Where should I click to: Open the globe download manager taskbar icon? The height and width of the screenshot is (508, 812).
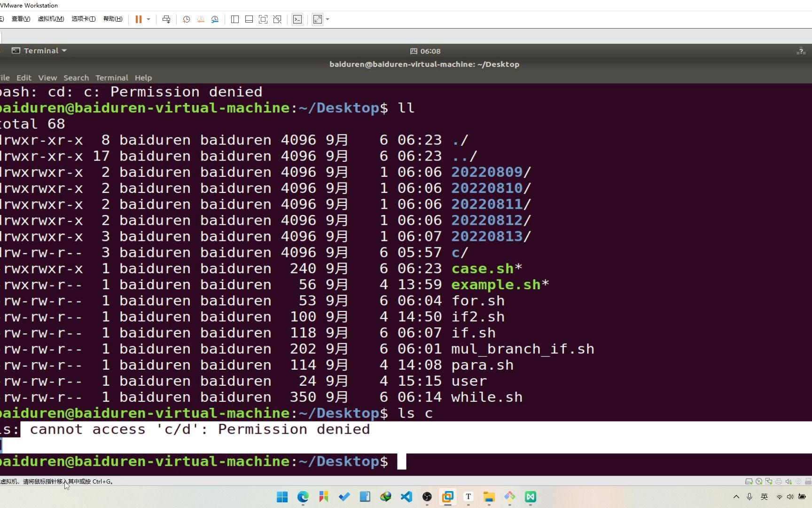386,497
